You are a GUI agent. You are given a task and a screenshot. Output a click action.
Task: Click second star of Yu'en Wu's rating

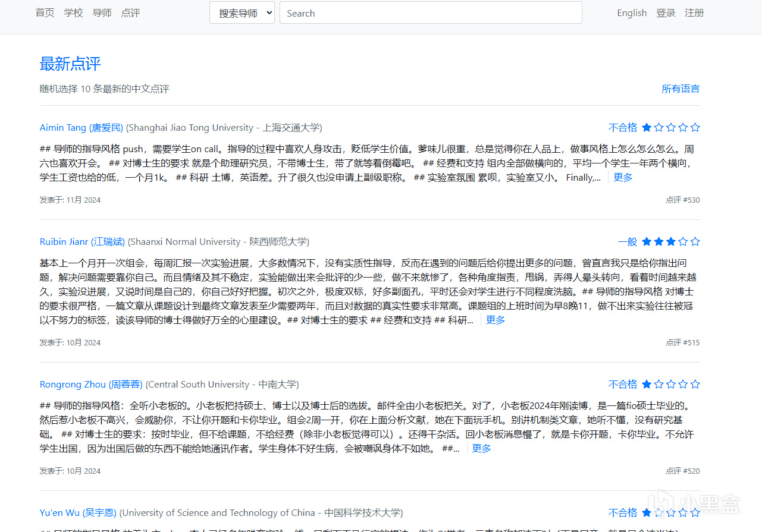click(659, 512)
